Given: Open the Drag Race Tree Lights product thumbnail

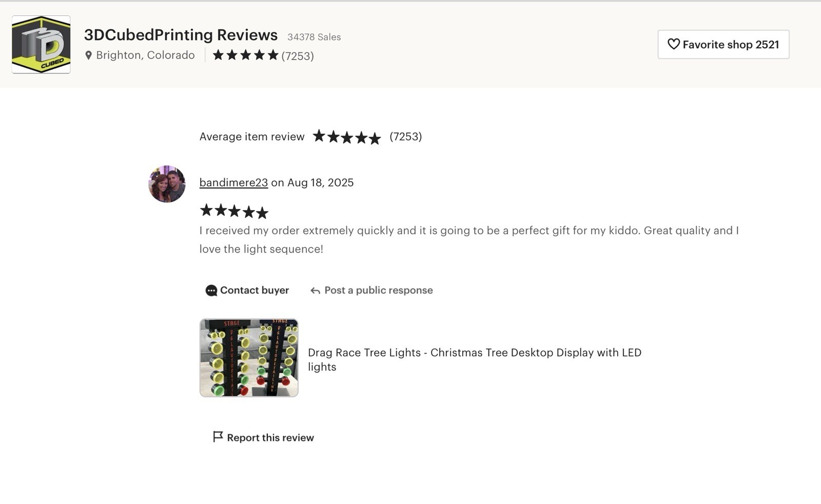Looking at the screenshot, I should [x=249, y=358].
